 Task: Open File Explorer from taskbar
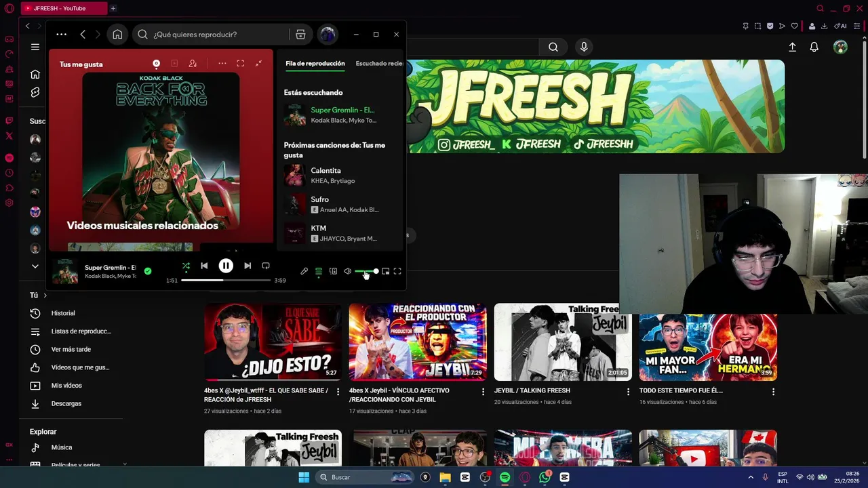click(446, 477)
